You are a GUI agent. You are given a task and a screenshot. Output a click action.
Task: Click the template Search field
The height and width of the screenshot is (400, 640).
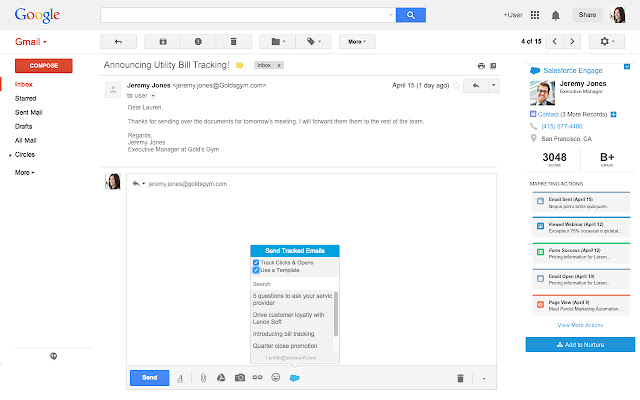point(294,284)
